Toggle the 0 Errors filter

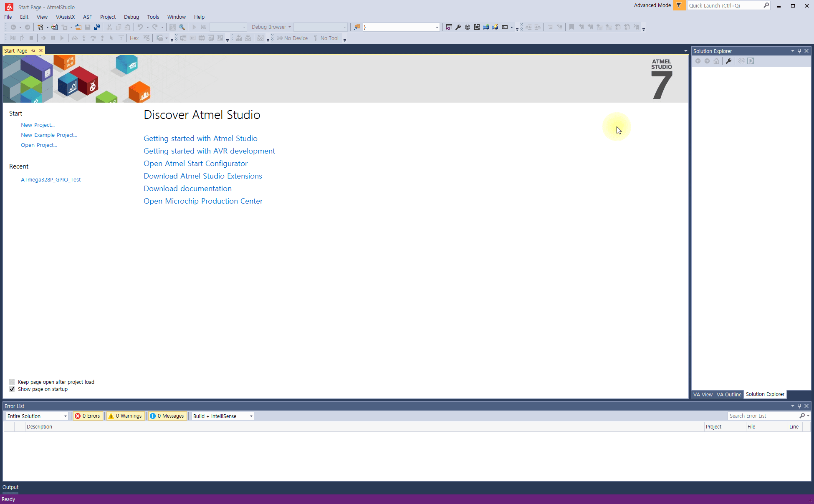coord(88,416)
